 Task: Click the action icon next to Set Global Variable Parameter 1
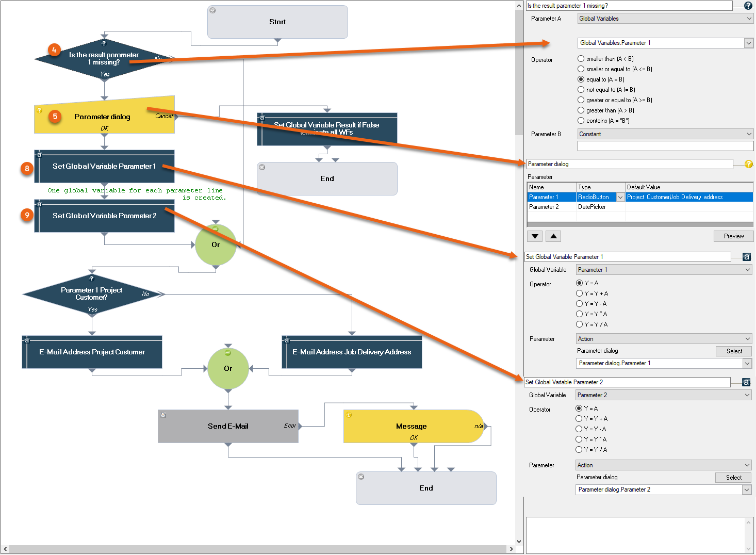coord(746,257)
